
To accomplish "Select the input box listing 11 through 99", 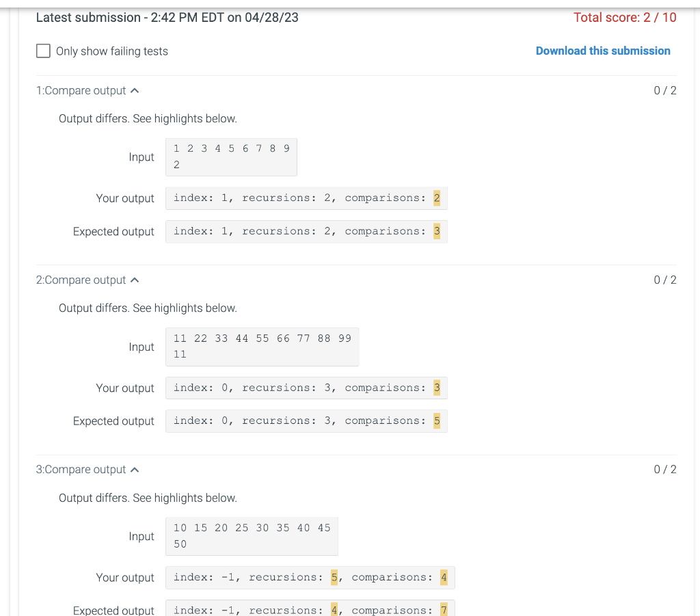I will 262,346.
